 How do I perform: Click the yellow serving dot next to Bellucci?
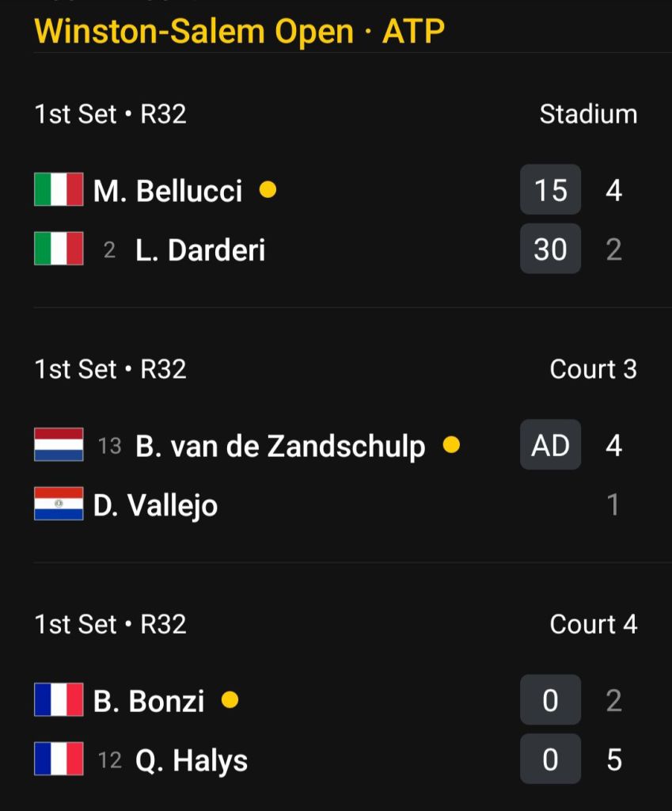[x=268, y=189]
